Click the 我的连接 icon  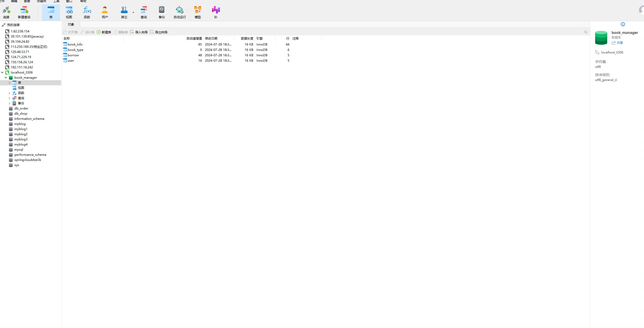(x=4, y=25)
